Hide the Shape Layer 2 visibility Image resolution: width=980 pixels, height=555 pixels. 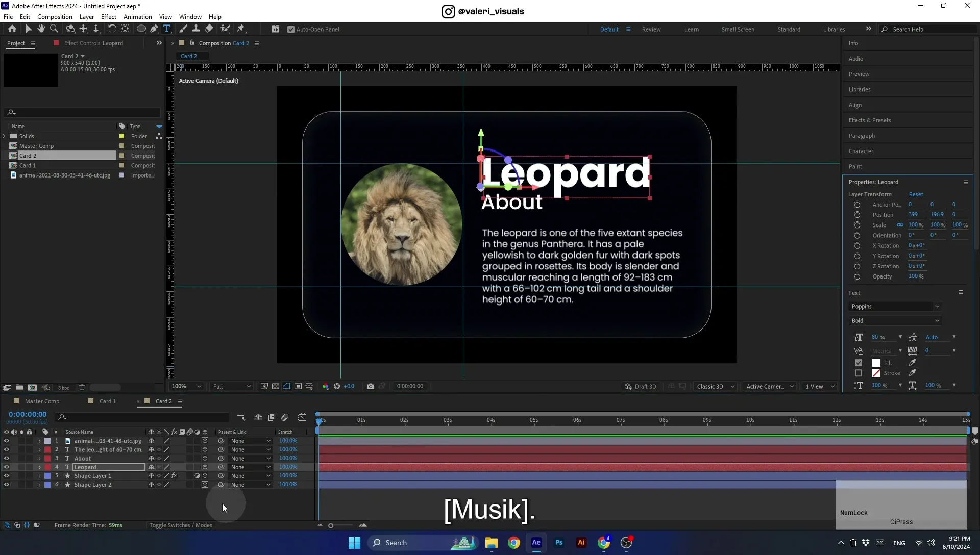point(7,485)
